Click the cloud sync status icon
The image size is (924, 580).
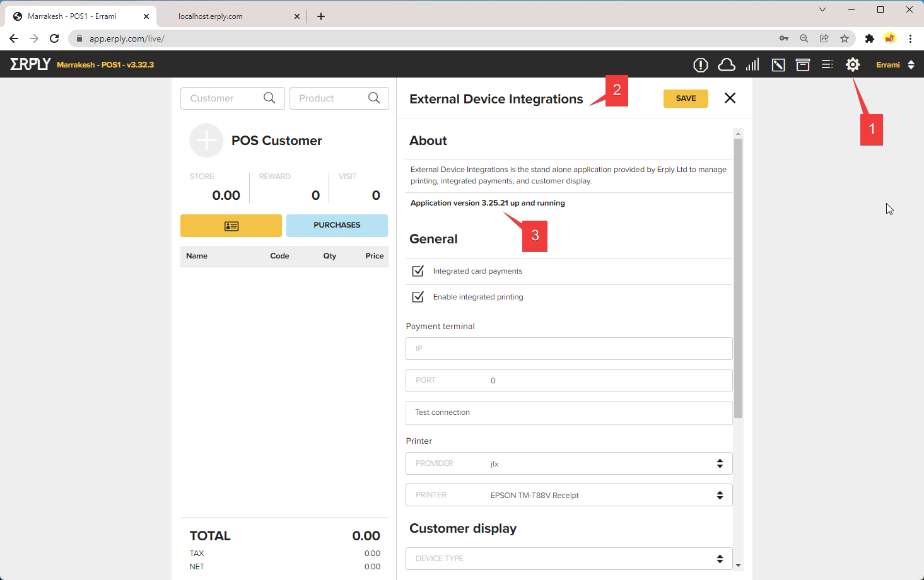coord(727,65)
